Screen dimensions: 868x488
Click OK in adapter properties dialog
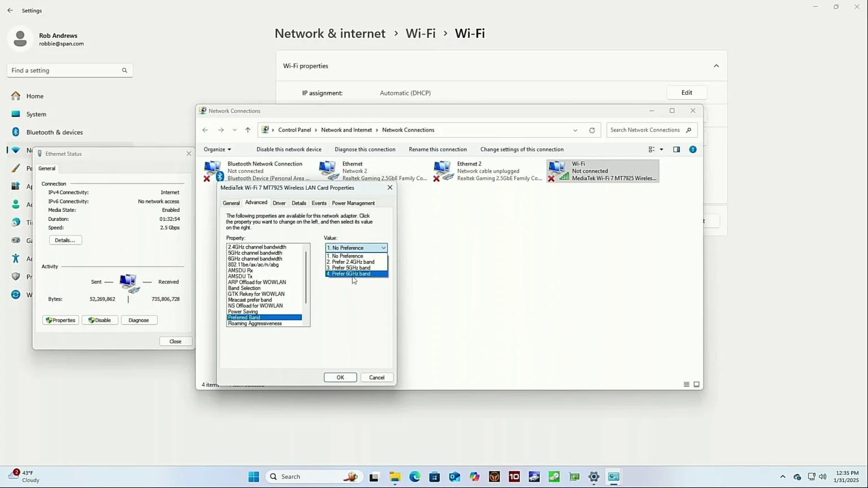coord(340,377)
